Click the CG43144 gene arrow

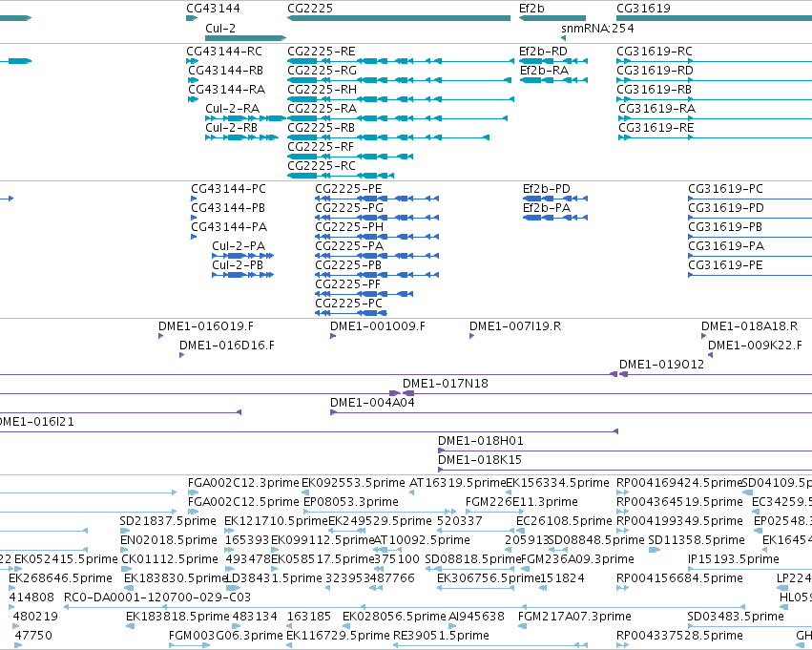[192, 18]
